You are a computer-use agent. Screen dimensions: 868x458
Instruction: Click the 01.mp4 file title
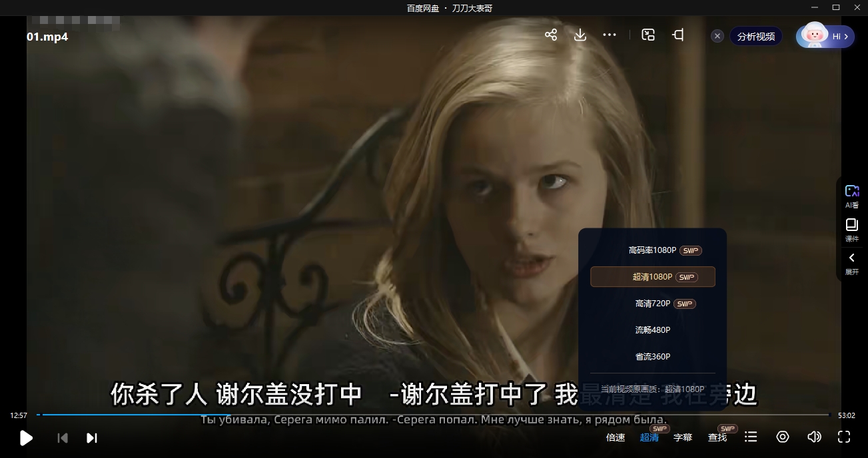(47, 37)
